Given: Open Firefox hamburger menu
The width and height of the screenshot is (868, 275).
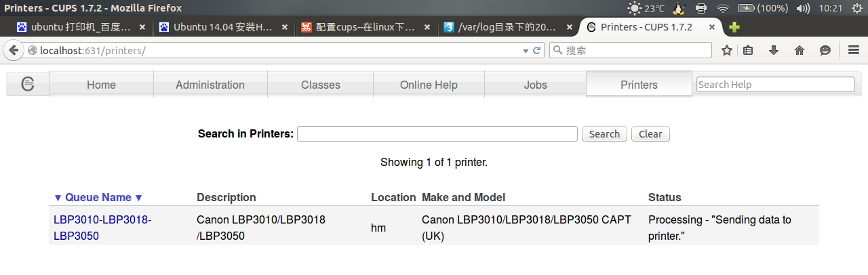Looking at the screenshot, I should pyautogui.click(x=853, y=50).
